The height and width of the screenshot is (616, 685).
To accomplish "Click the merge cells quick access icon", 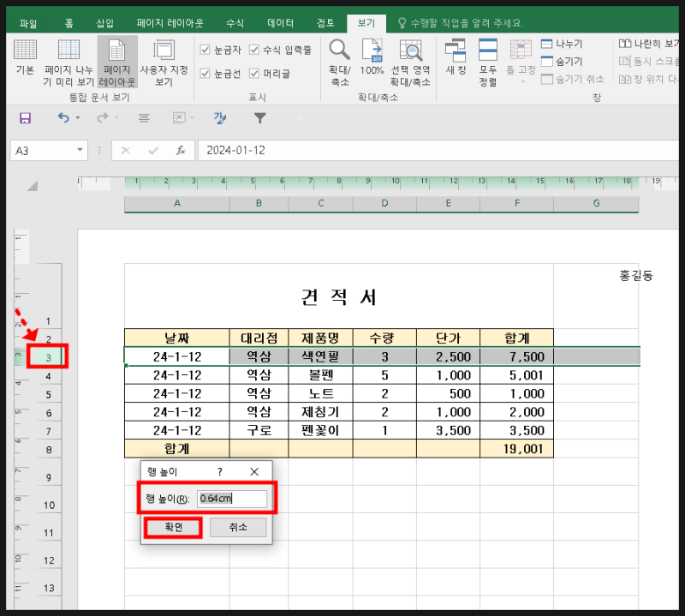I will (x=179, y=117).
